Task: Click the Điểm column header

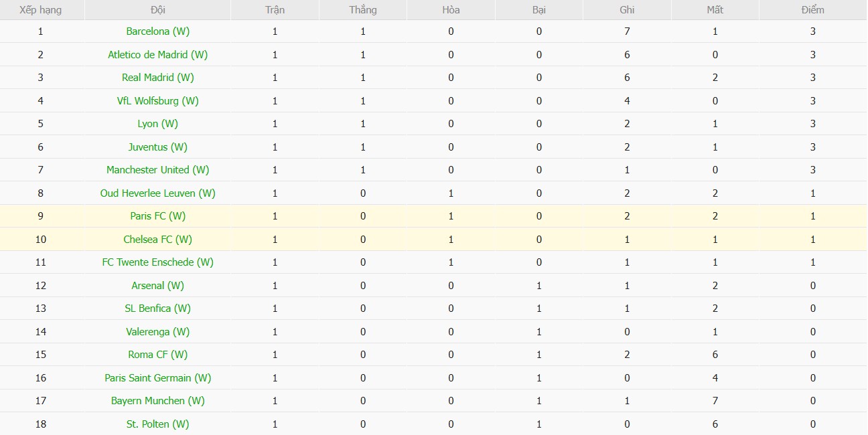Action: pos(812,10)
